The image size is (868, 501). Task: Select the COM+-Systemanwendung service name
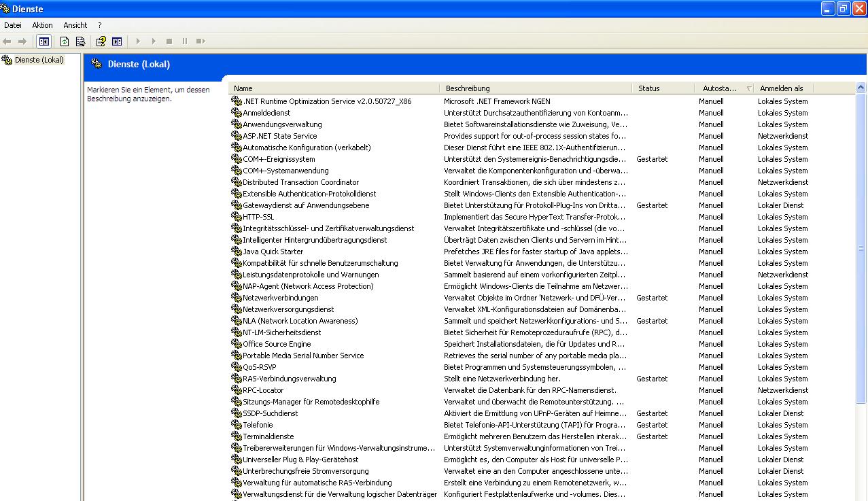click(x=285, y=171)
